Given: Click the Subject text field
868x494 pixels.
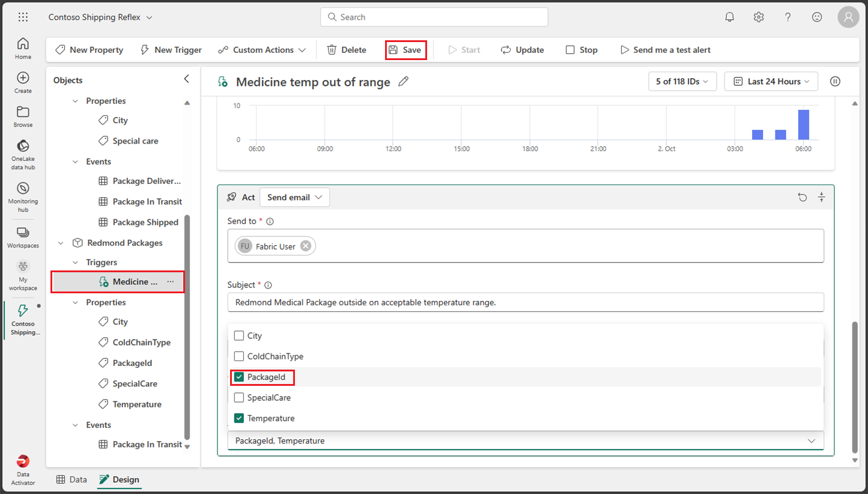Looking at the screenshot, I should coord(526,302).
